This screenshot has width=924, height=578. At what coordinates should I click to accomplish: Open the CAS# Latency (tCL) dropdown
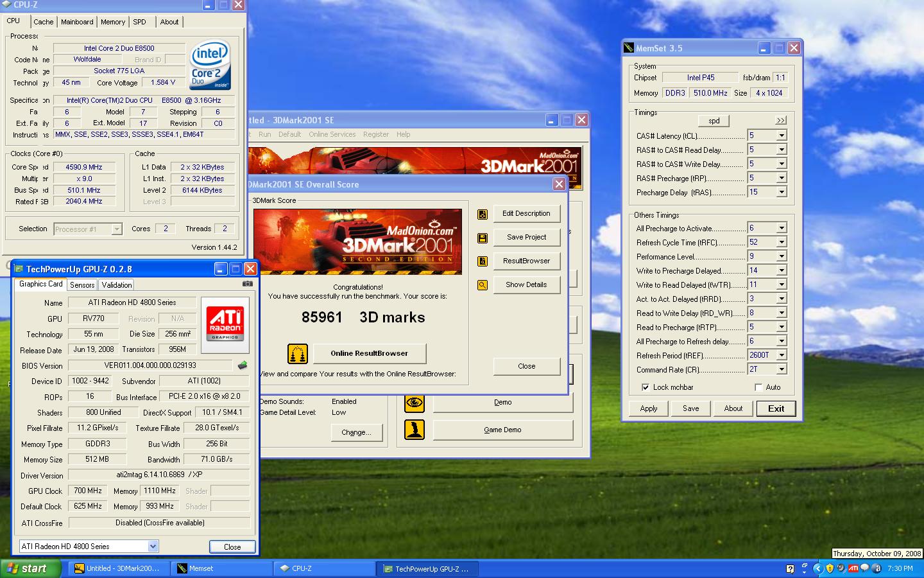pyautogui.click(x=782, y=136)
